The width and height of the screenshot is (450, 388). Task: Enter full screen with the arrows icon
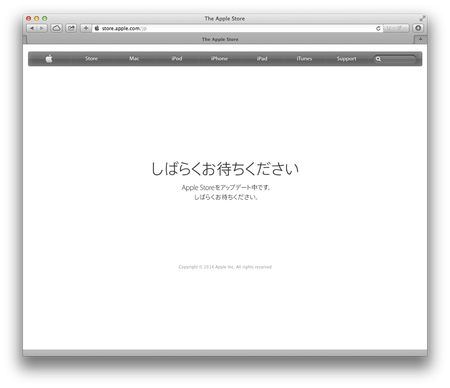tap(422, 18)
